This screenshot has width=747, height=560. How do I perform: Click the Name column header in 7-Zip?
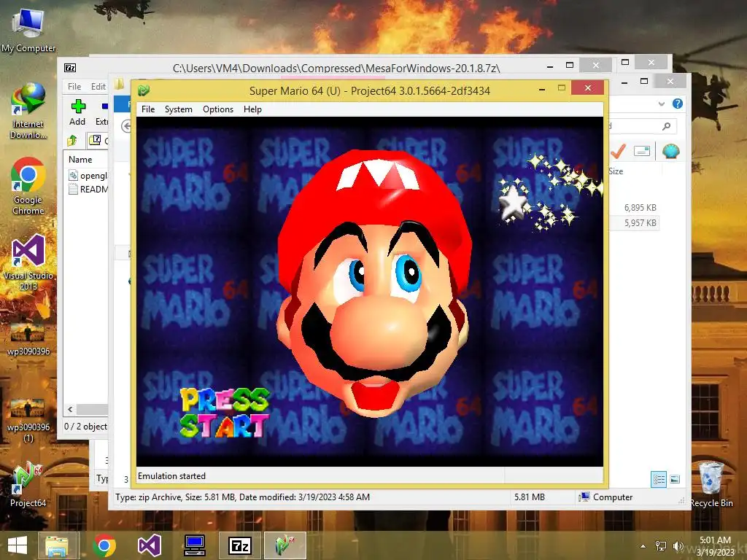pyautogui.click(x=80, y=160)
